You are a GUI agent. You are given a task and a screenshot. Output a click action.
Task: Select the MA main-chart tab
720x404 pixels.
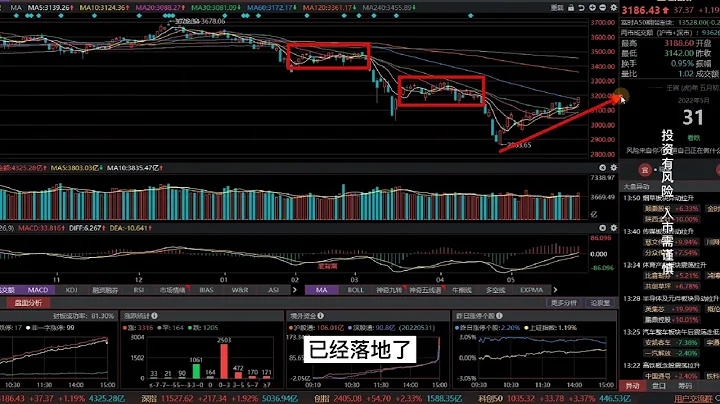[x=321, y=290]
